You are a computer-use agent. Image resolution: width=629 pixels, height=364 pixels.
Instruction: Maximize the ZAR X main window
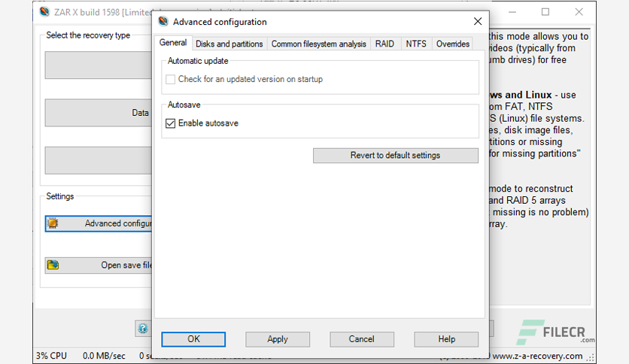click(545, 12)
